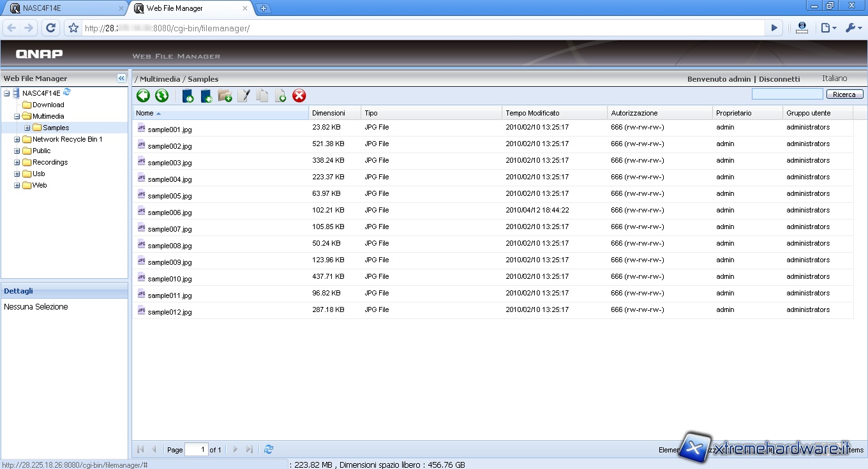Click the green back arrow icon

click(143, 96)
